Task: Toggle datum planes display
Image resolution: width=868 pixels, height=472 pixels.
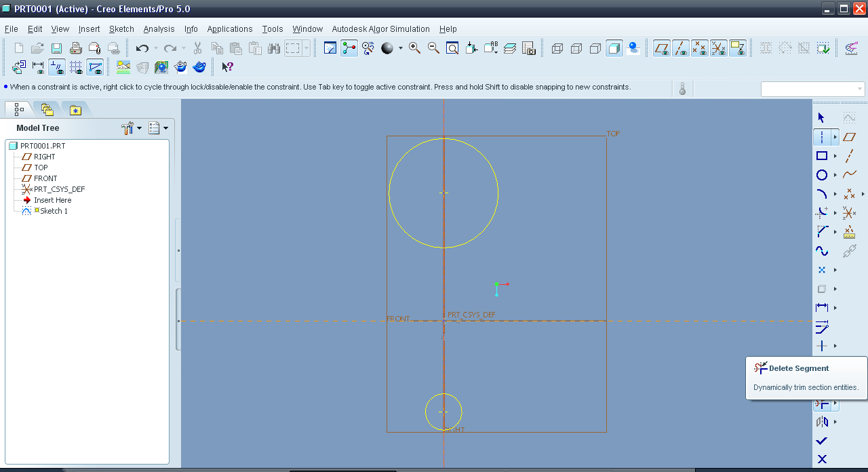Action: tap(662, 48)
